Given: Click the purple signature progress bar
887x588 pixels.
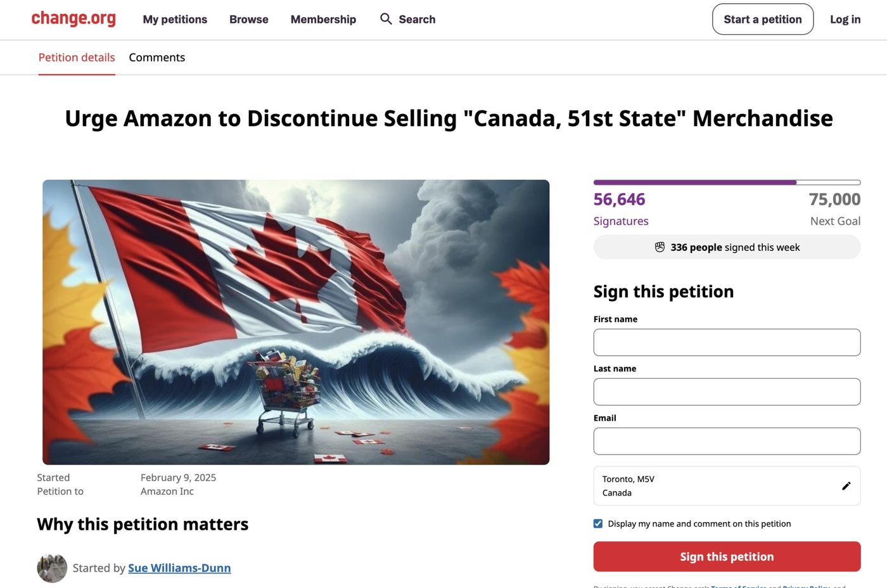Looking at the screenshot, I should 694,182.
